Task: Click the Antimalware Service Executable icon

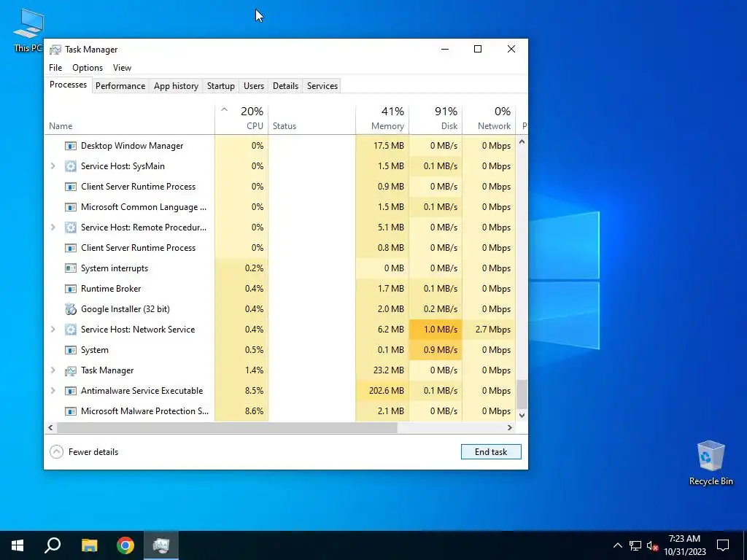Action: pyautogui.click(x=71, y=391)
